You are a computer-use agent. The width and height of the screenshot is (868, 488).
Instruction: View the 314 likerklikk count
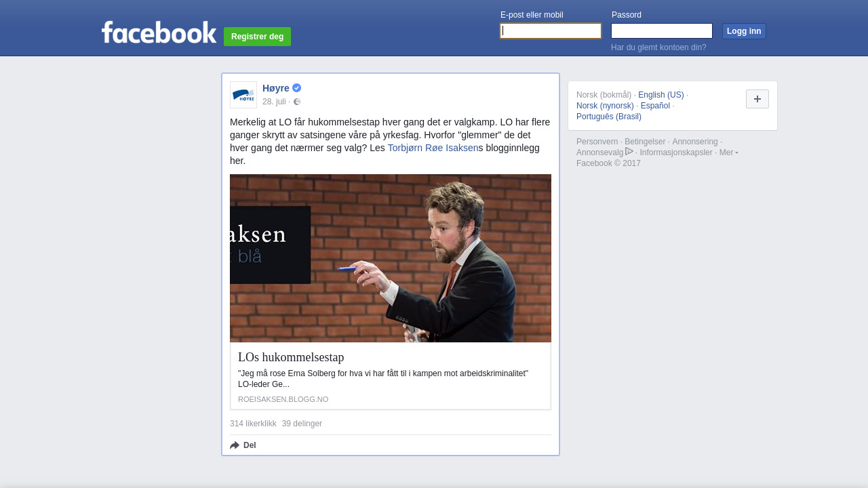[253, 424]
